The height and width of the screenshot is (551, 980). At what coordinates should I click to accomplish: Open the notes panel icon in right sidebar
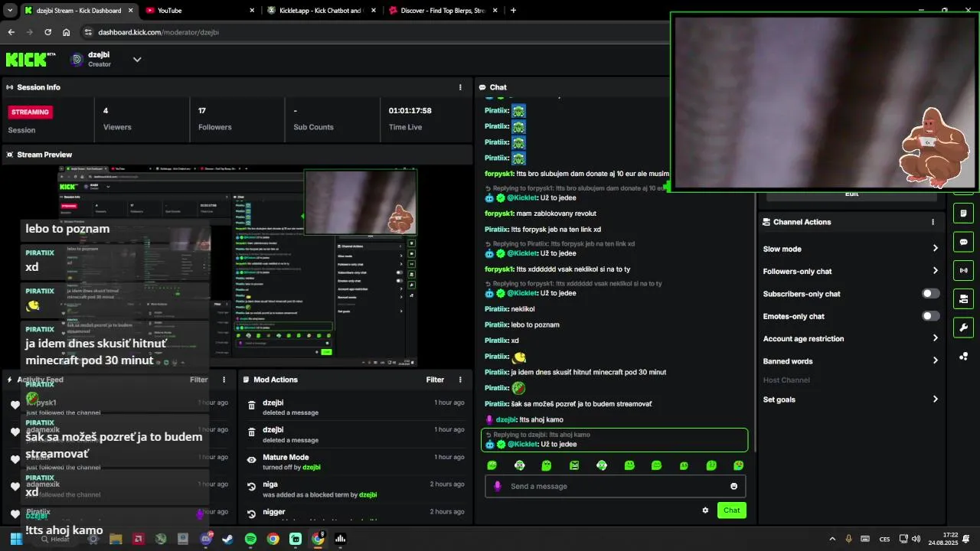click(x=963, y=213)
